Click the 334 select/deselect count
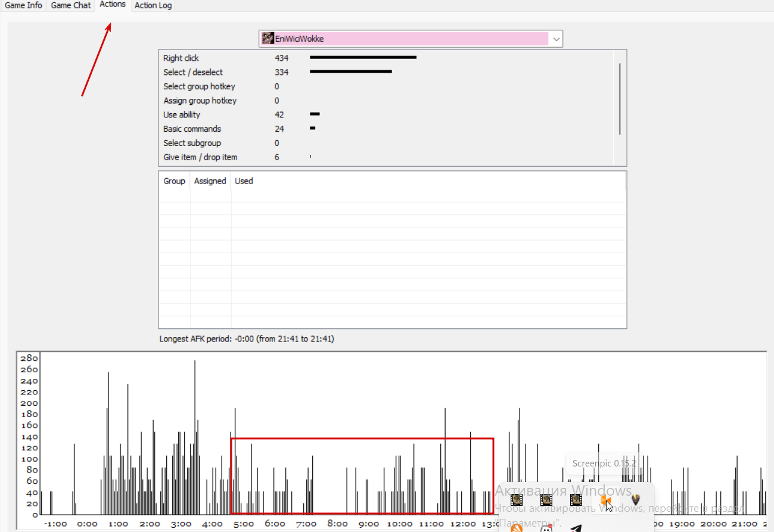 [x=281, y=73]
